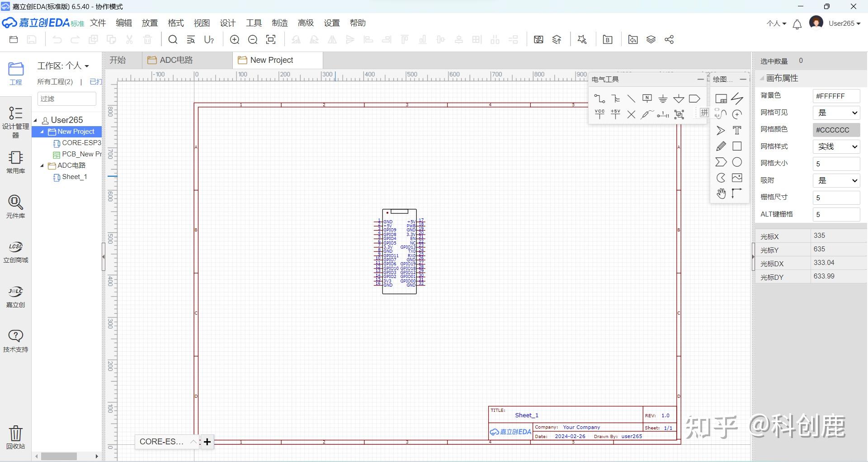Minimize the drawing tools panel
The width and height of the screenshot is (868, 462).
(x=743, y=79)
